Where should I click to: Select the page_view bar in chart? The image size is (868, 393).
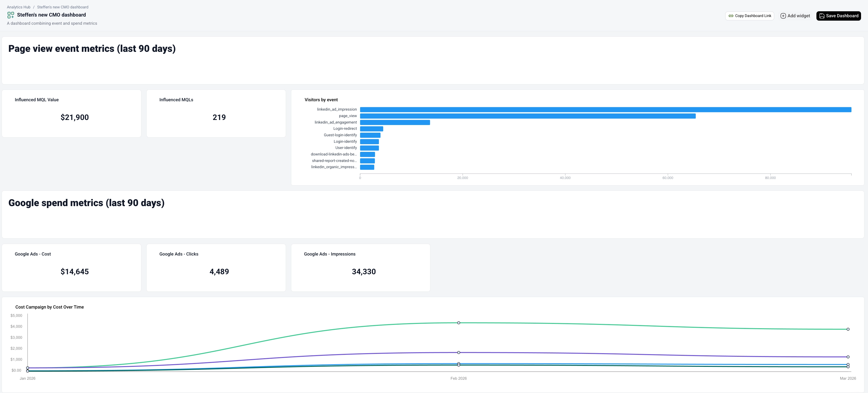pyautogui.click(x=528, y=116)
